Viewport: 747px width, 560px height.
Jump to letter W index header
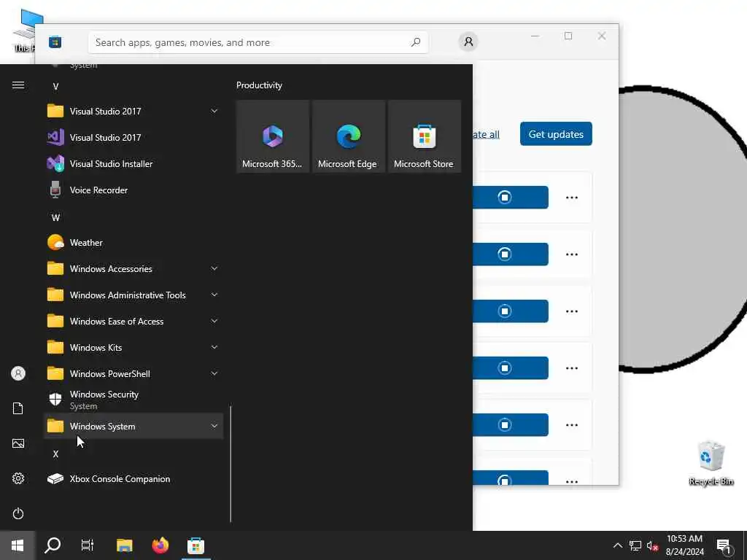pos(55,217)
